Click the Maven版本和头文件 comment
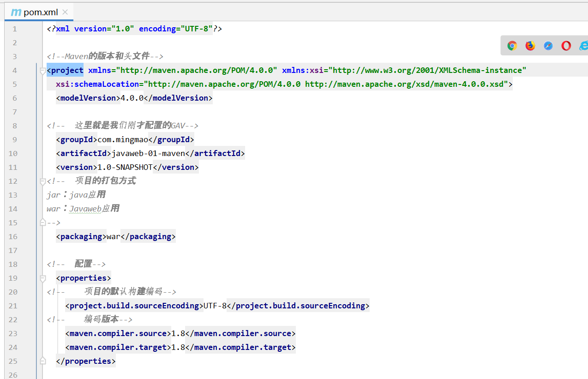Image resolution: width=588 pixels, height=379 pixels. [105, 56]
